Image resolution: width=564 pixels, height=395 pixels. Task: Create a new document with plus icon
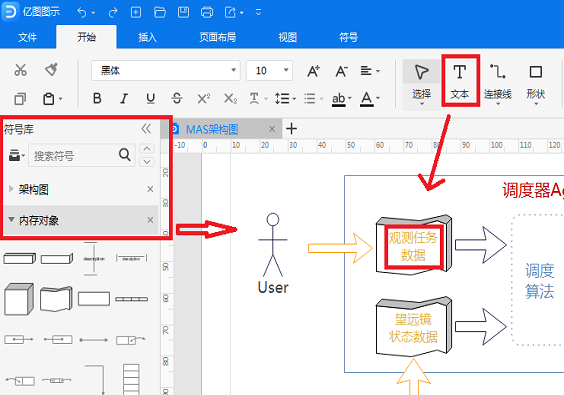click(x=136, y=12)
